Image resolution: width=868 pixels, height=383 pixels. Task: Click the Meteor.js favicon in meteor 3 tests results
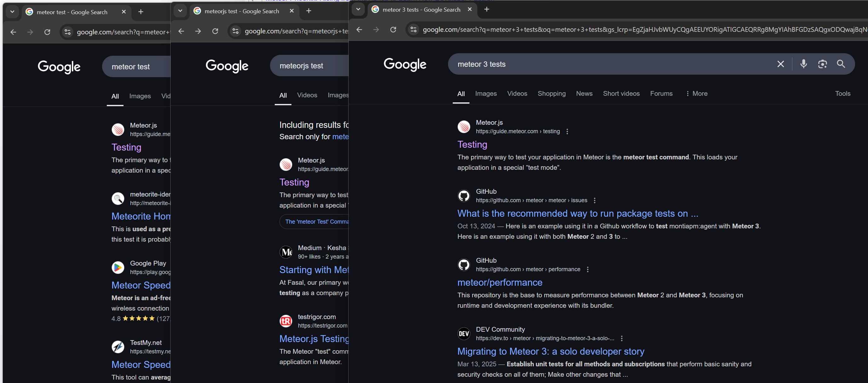click(x=464, y=127)
